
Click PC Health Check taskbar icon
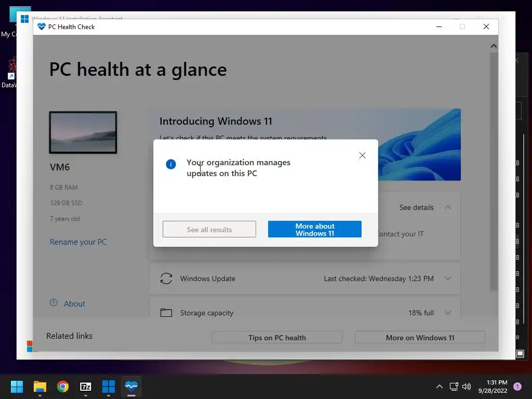[x=131, y=387]
